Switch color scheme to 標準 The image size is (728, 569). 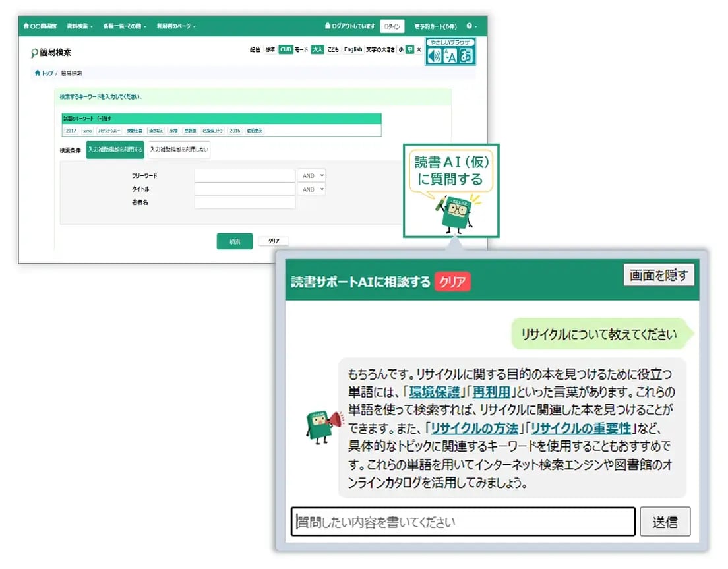[x=269, y=49]
